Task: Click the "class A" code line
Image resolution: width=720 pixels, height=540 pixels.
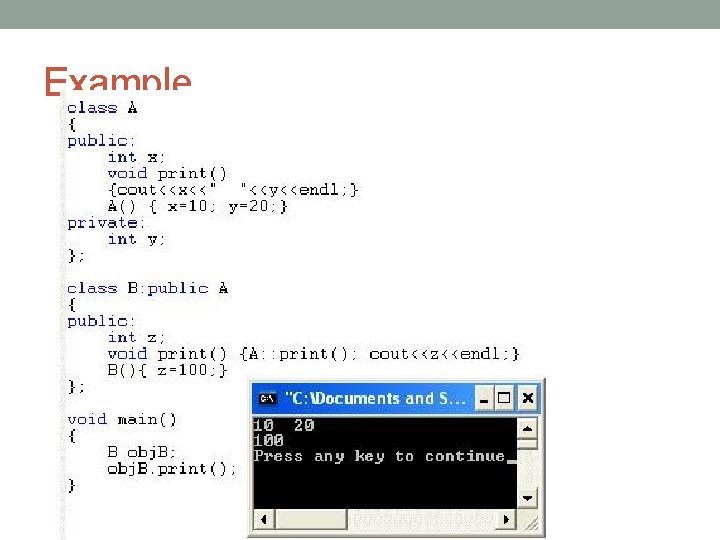Action: tap(102, 108)
